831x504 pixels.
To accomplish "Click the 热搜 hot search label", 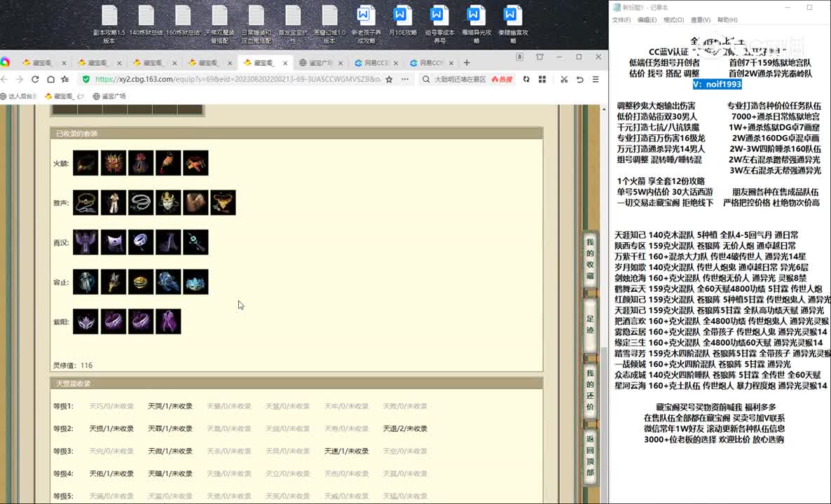I will tap(502, 79).
